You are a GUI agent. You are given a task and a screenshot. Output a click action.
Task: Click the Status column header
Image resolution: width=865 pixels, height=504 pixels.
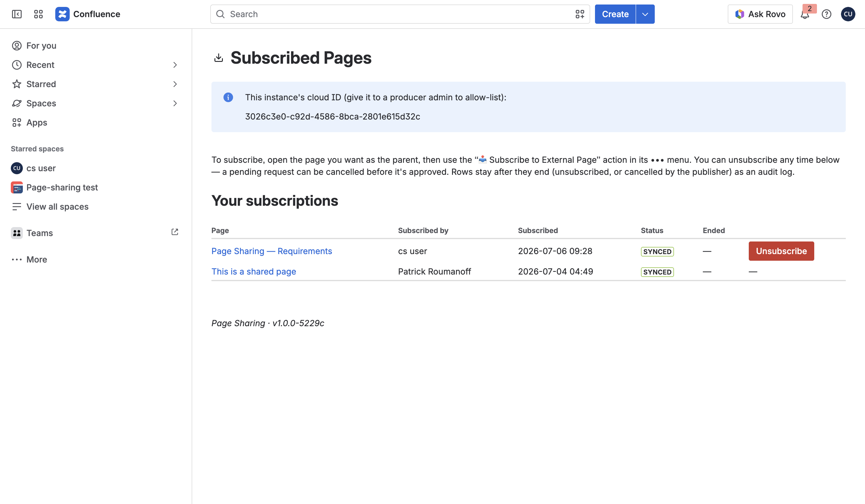coord(652,230)
